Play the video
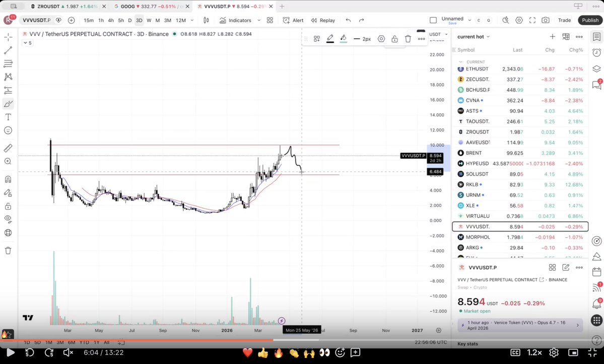 pos(11,352)
